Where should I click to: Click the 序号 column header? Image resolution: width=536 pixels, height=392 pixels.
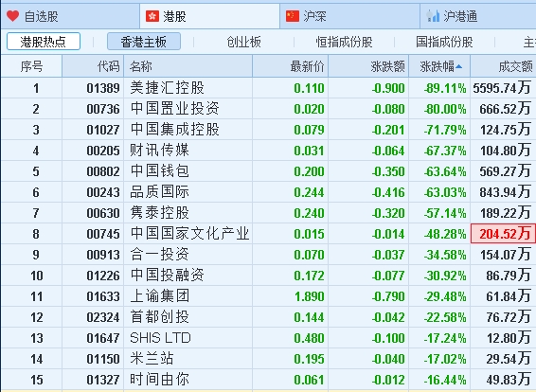[x=31, y=66]
